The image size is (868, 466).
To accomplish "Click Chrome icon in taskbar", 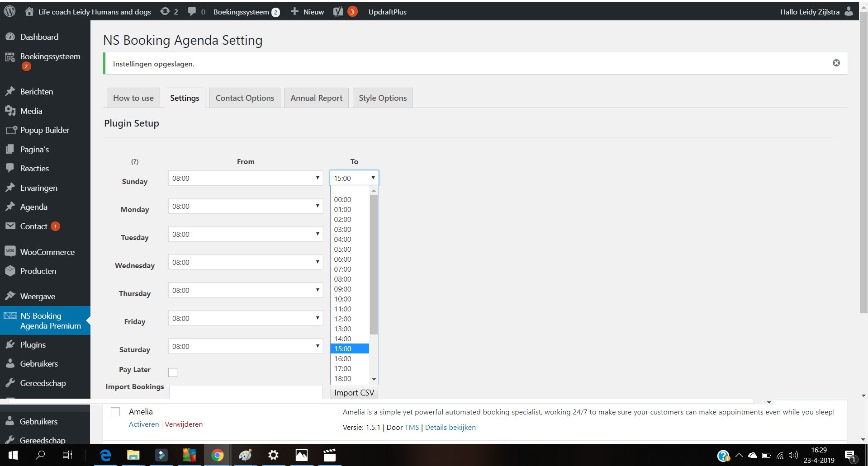I will coord(218,455).
